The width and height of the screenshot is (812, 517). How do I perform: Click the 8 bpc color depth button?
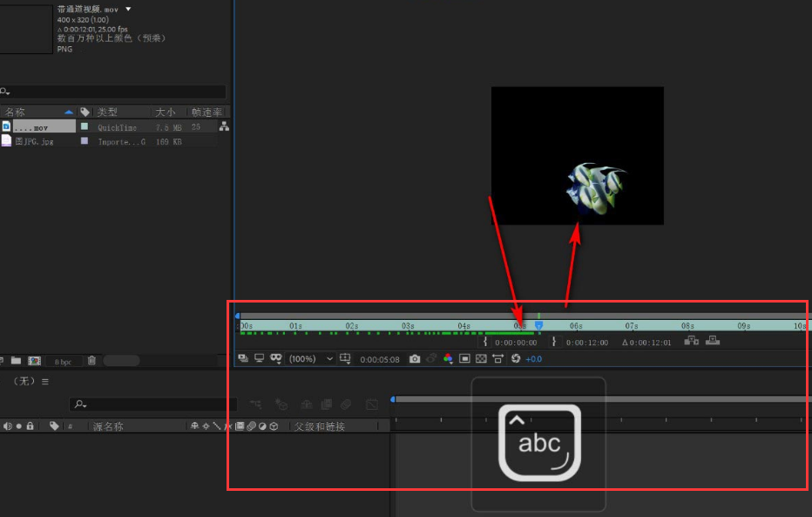[64, 361]
